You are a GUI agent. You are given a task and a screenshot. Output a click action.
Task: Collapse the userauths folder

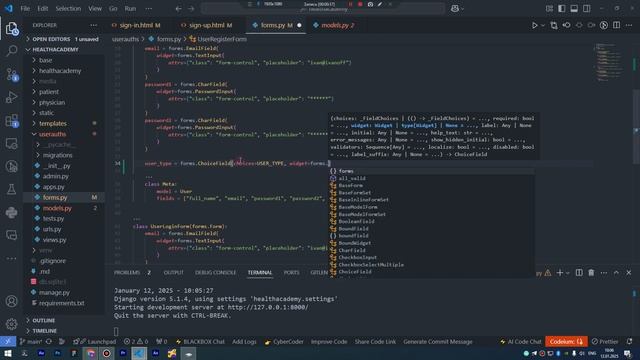coord(52,134)
